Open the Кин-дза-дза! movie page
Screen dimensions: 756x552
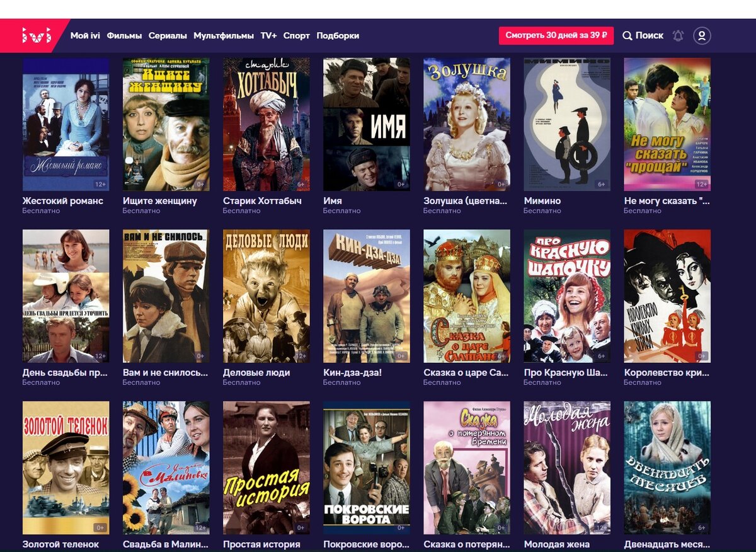[x=365, y=296]
